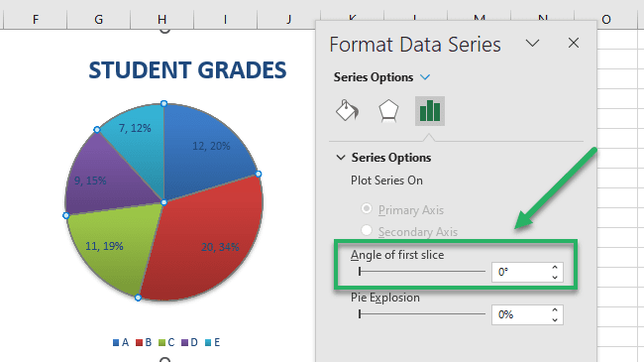
Task: Click the Angle of first slice value field
Action: 520,272
